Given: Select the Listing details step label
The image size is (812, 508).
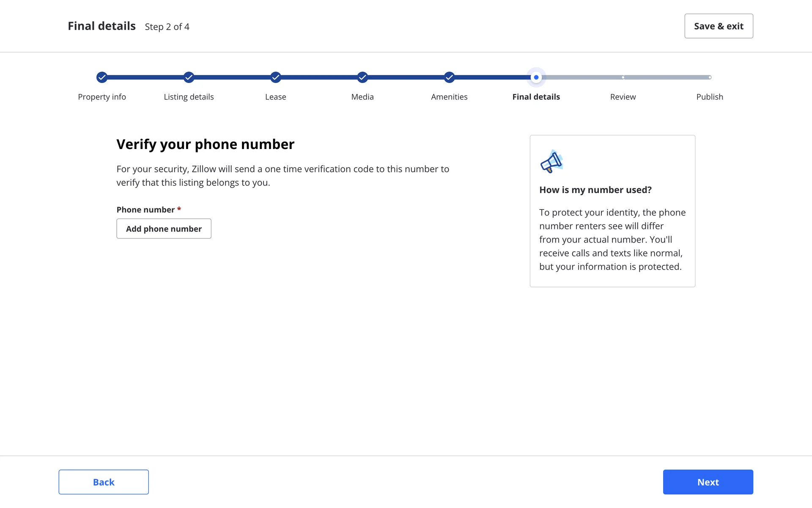Looking at the screenshot, I should coord(189,97).
